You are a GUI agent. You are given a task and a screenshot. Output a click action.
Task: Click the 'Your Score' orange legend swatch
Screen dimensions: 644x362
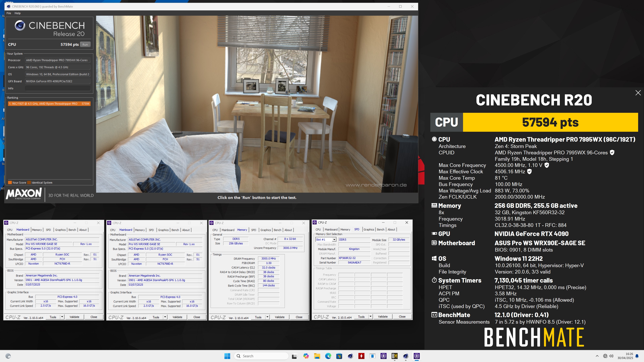coord(10,183)
